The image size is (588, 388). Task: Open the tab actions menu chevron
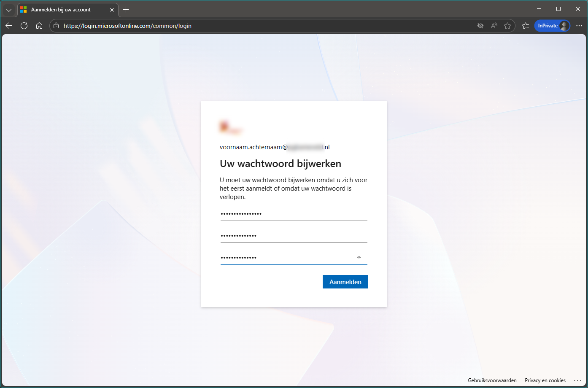[x=9, y=10]
